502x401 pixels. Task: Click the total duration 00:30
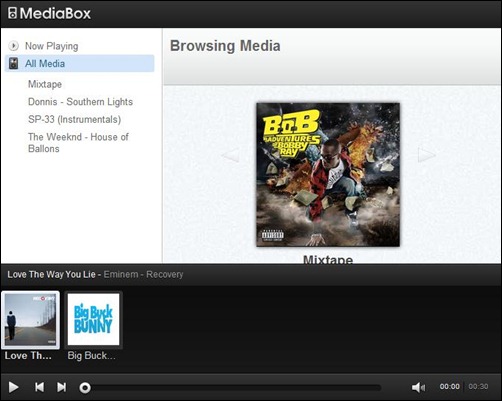coord(478,386)
